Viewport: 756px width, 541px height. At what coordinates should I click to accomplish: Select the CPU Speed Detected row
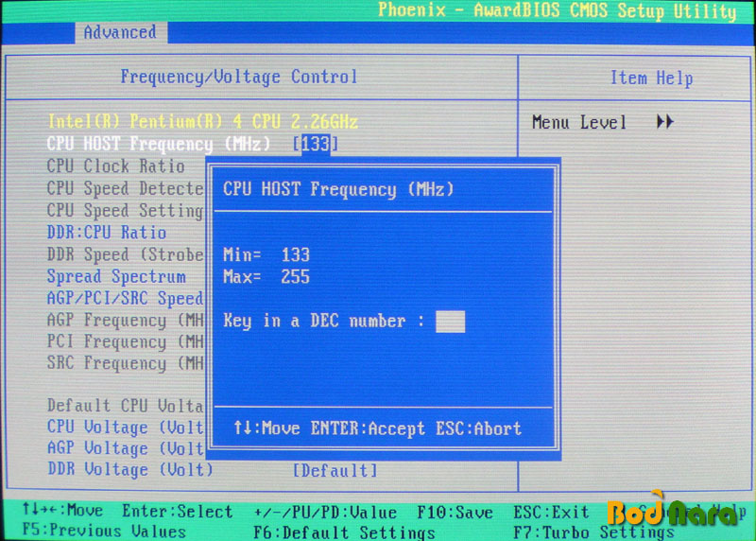click(126, 188)
